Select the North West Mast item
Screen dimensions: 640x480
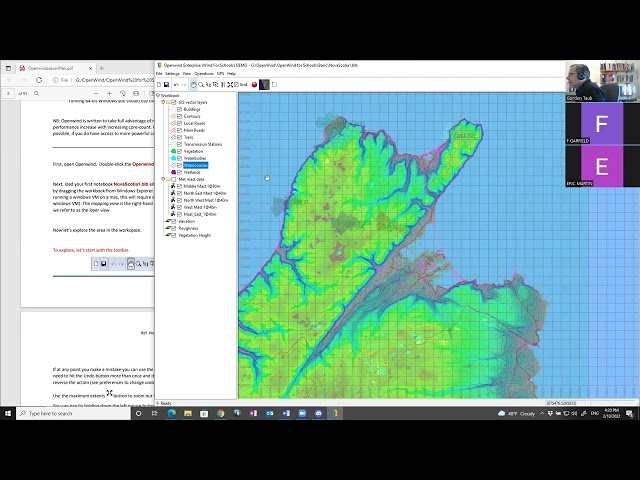[206, 200]
